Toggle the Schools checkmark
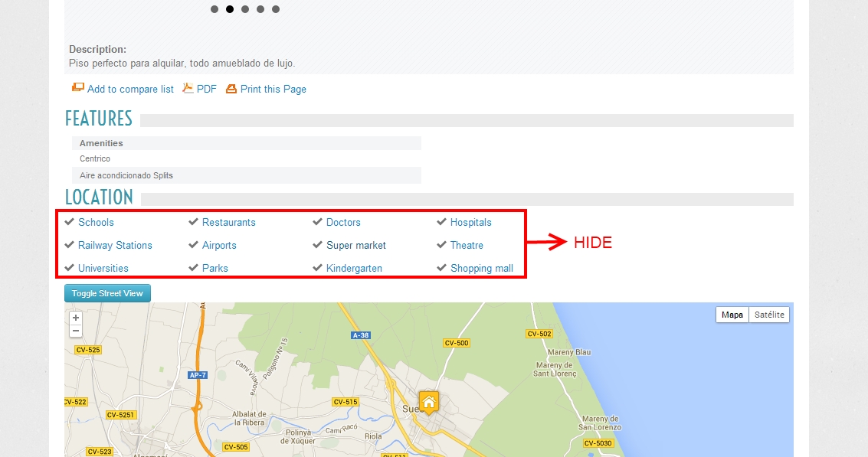The width and height of the screenshot is (868, 457). (69, 222)
